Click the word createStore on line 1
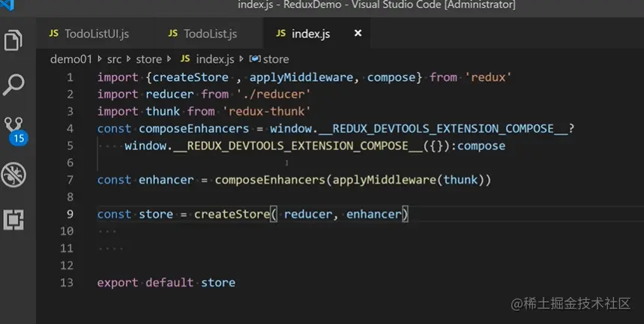The image size is (644, 324). [x=190, y=77]
